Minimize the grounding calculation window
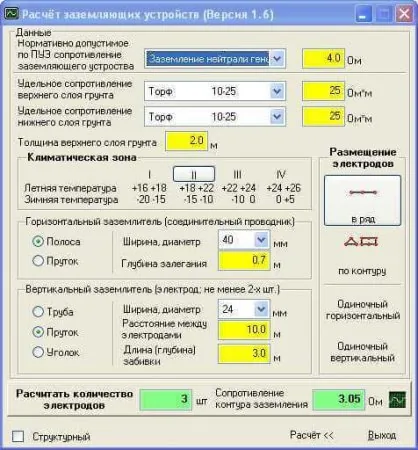Screen dimensions: 418x450 363,14
